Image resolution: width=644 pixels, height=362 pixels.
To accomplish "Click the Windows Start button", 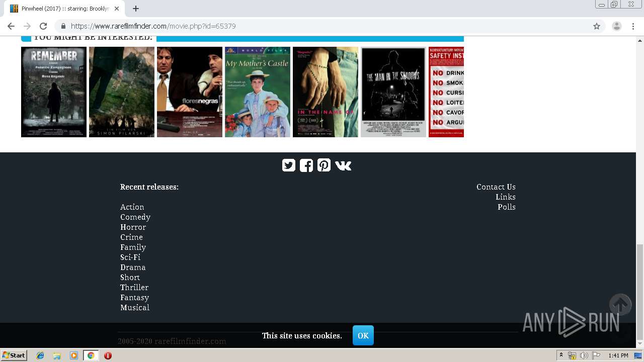I will (14, 355).
